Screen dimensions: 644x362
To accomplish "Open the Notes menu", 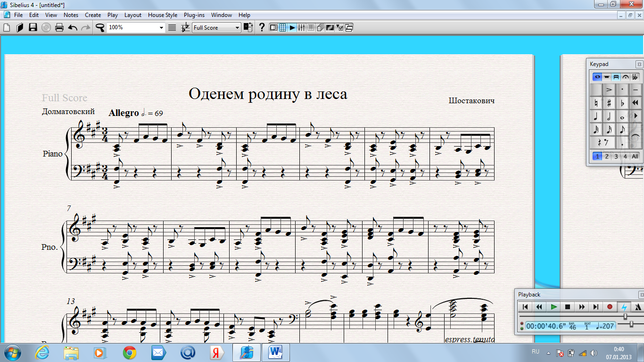I will (x=71, y=15).
